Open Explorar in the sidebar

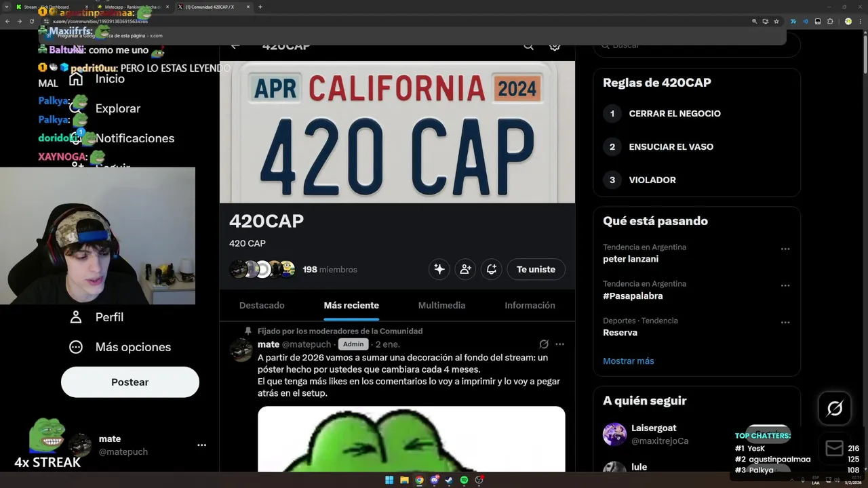(x=118, y=108)
